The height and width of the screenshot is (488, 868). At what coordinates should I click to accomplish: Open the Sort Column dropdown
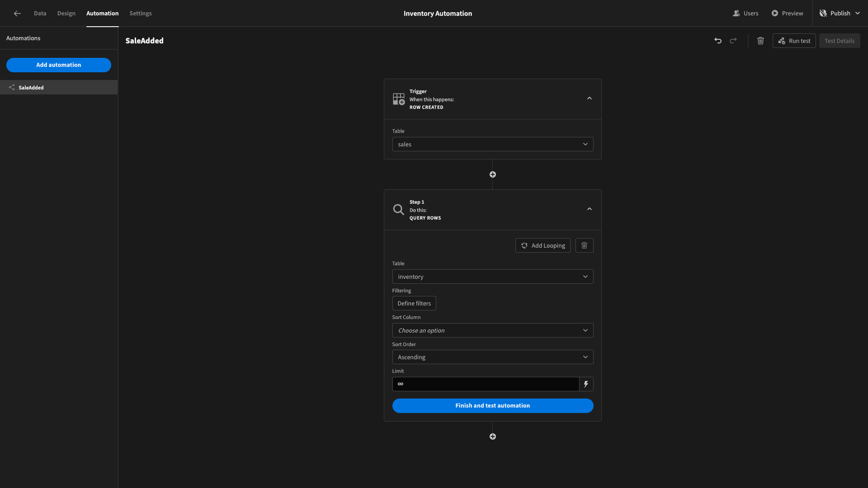(x=493, y=330)
